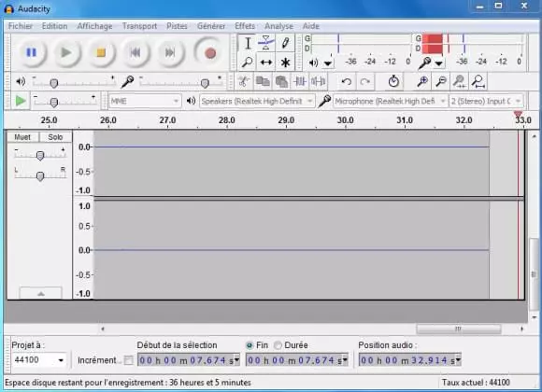Open the MME audio host dropdown
This screenshot has width=542, height=392.
pos(145,101)
